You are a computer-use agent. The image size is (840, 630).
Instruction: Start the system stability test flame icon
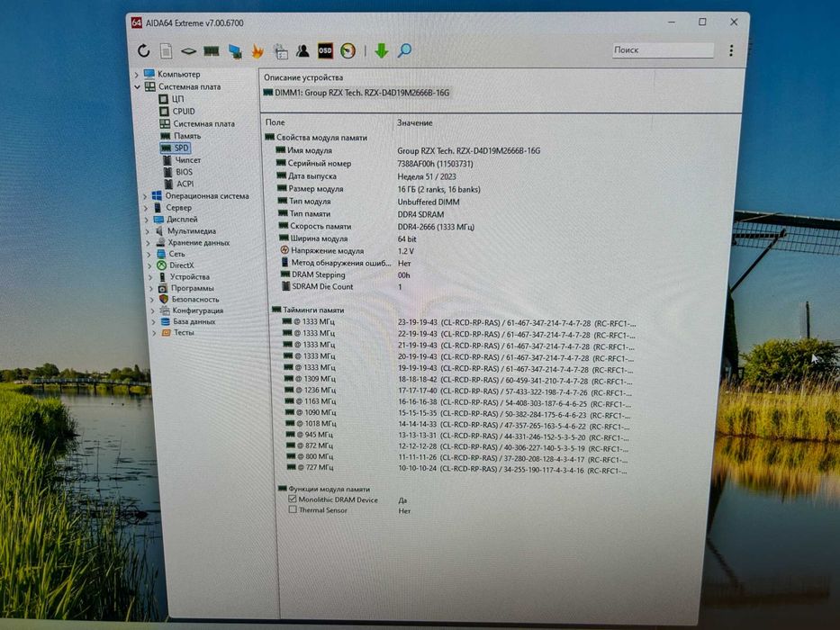tap(257, 51)
